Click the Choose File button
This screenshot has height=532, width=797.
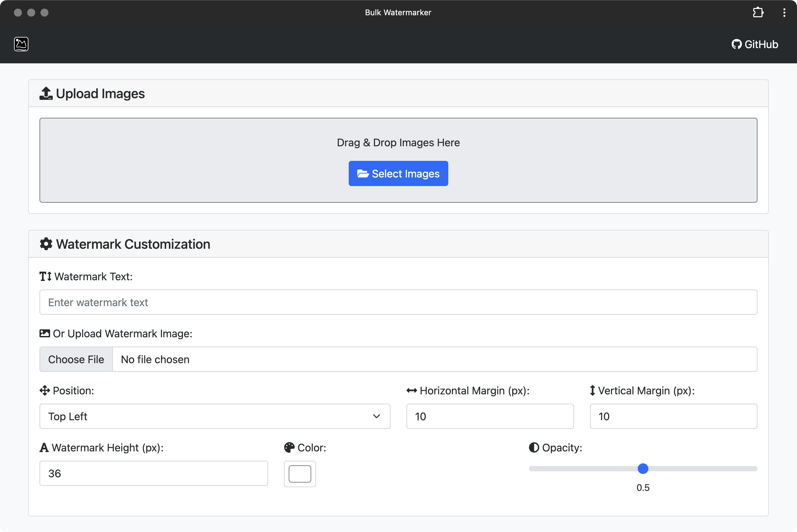click(76, 359)
